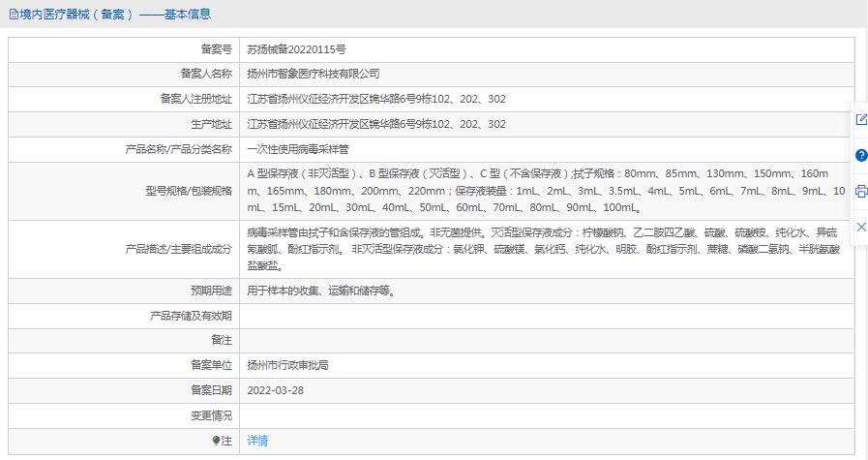The width and height of the screenshot is (868, 460).
Task: Click the 备案日期 label
Action: point(212,390)
